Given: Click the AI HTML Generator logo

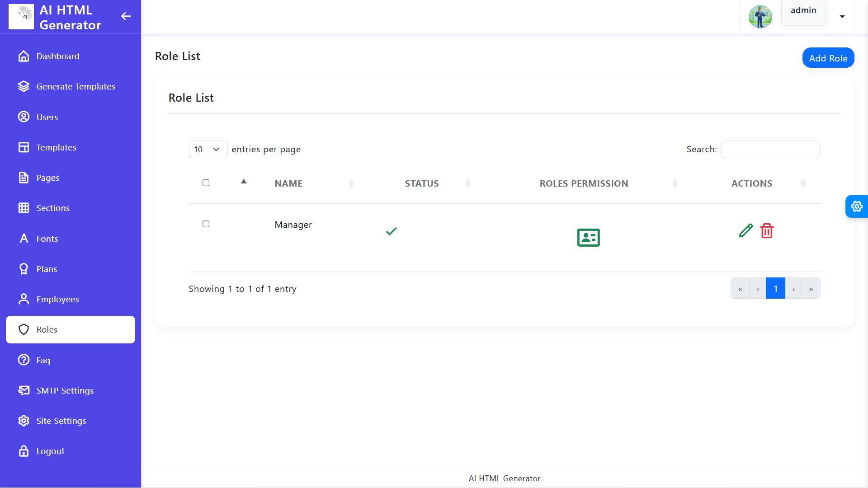Looking at the screenshot, I should pos(21,17).
